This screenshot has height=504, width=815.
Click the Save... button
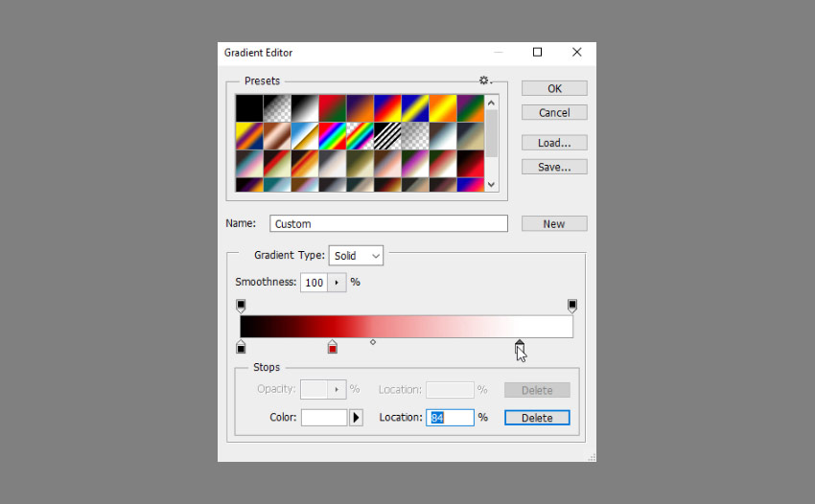[x=554, y=167]
